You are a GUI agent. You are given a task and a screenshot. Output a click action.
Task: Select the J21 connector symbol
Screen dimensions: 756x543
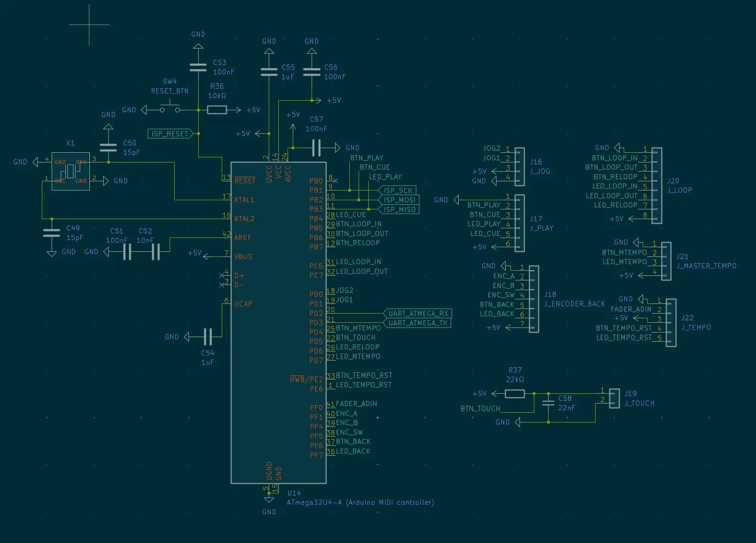[x=666, y=261]
